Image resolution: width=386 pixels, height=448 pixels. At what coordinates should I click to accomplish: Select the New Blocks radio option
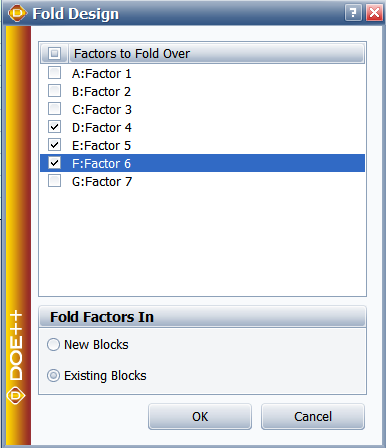53,344
